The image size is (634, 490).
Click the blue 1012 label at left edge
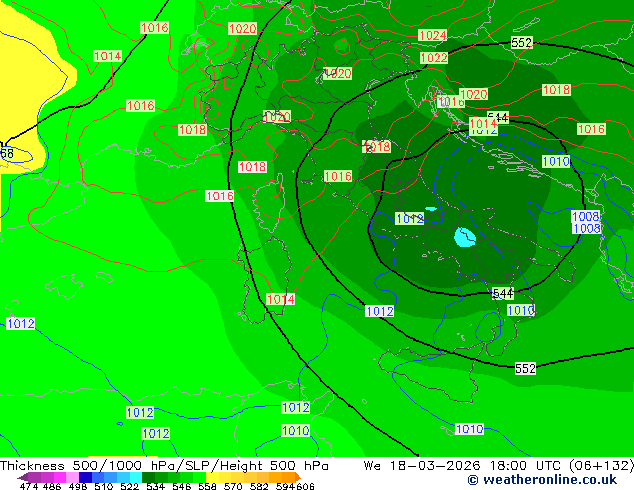(x=21, y=323)
